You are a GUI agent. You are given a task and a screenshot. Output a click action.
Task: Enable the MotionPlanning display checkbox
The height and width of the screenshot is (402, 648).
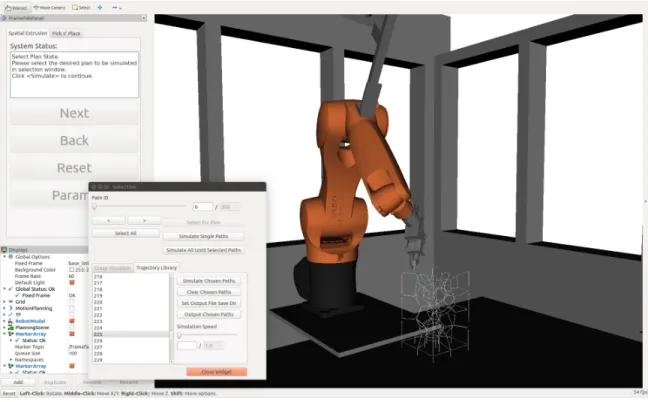click(x=72, y=308)
